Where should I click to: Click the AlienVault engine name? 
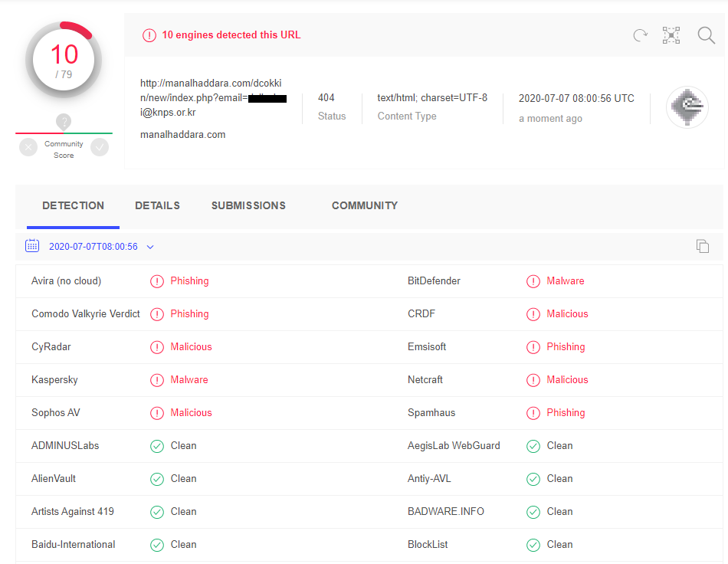click(54, 479)
